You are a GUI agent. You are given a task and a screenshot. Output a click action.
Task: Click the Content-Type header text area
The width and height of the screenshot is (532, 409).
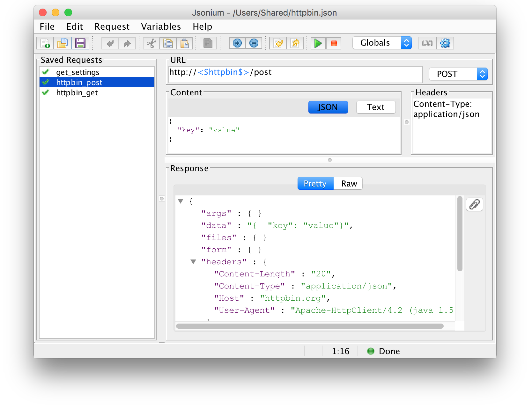point(452,126)
